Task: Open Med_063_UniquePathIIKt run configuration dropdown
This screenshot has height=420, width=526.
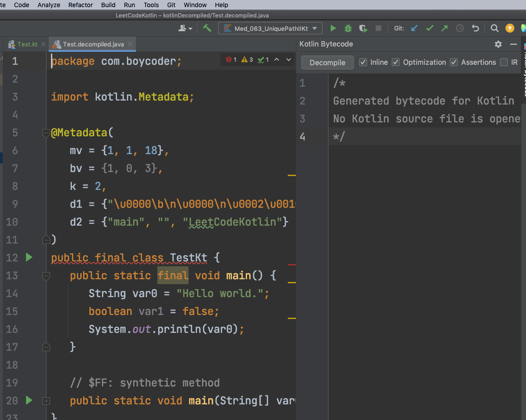Action: [x=270, y=28]
